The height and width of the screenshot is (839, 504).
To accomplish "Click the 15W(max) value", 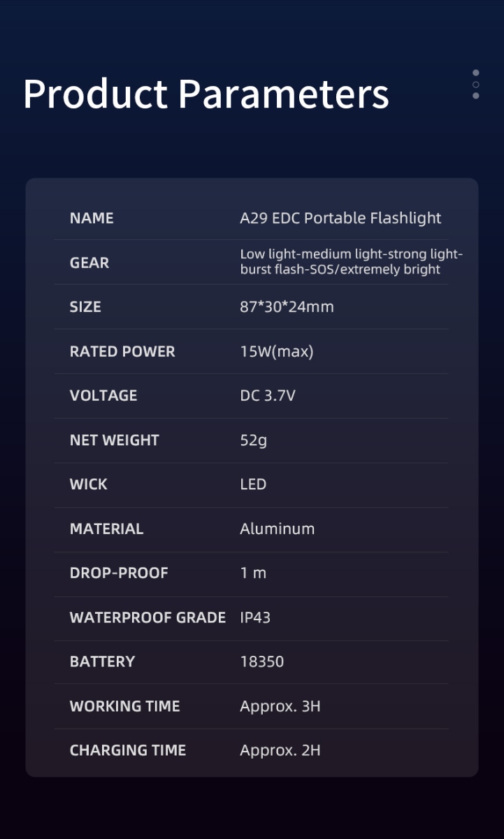I will tap(277, 352).
